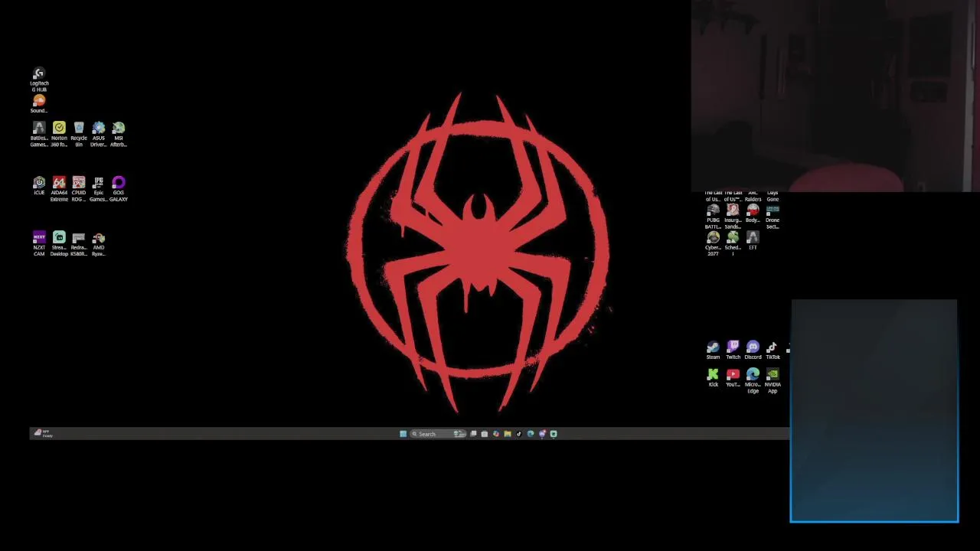The image size is (980, 551).
Task: Open the TikTok desktop shortcut
Action: pyautogui.click(x=773, y=350)
